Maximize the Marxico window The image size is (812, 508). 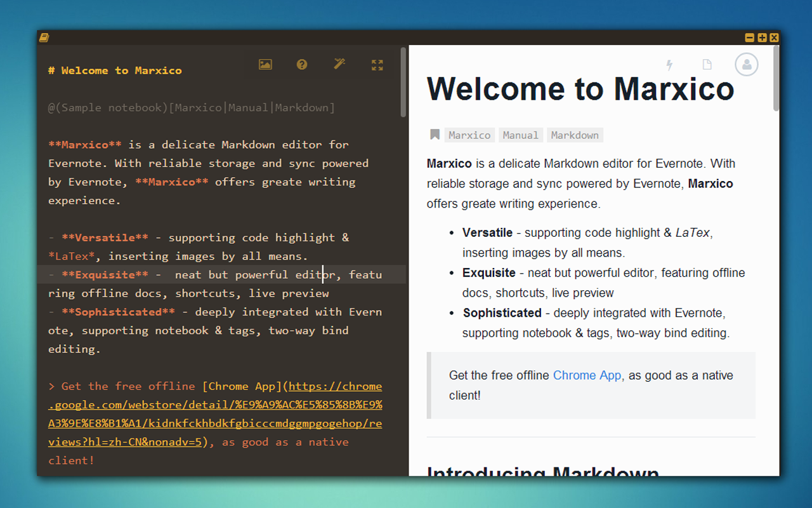click(x=762, y=38)
